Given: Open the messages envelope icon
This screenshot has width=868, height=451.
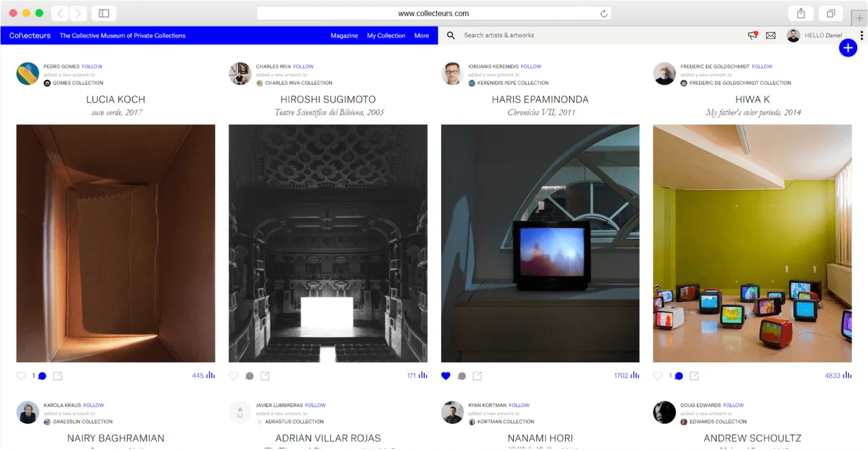Looking at the screenshot, I should [x=771, y=36].
